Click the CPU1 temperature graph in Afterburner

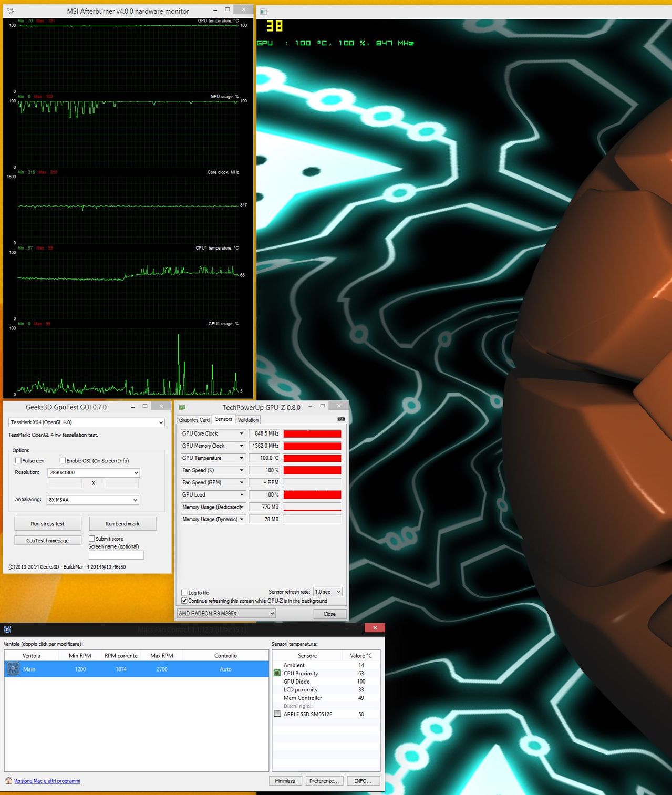[x=128, y=285]
